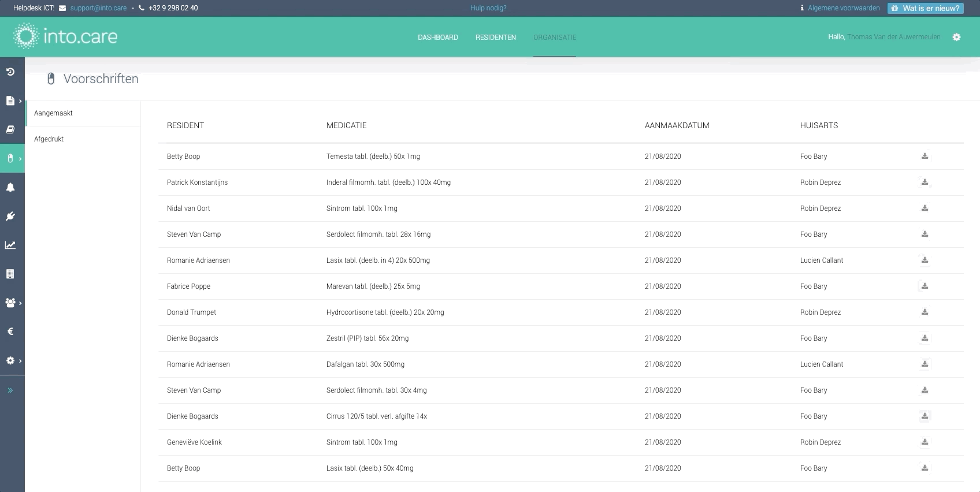Select resident Patrick Konstantijns
Image resolution: width=980 pixels, height=492 pixels.
pyautogui.click(x=197, y=182)
